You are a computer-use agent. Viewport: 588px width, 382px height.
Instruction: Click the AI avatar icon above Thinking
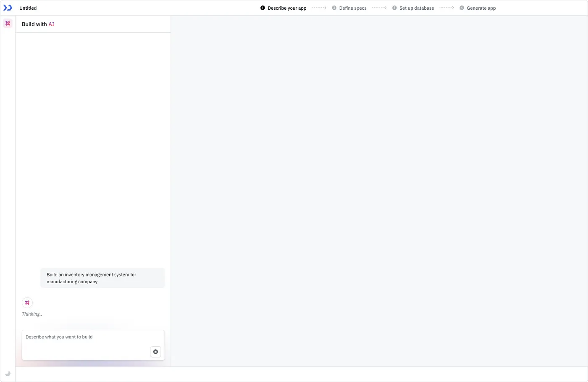point(27,303)
